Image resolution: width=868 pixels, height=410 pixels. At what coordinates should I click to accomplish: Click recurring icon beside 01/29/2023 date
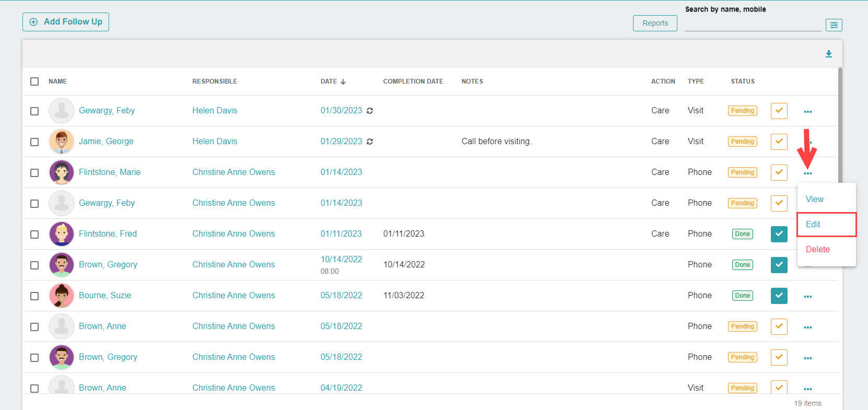pos(370,142)
